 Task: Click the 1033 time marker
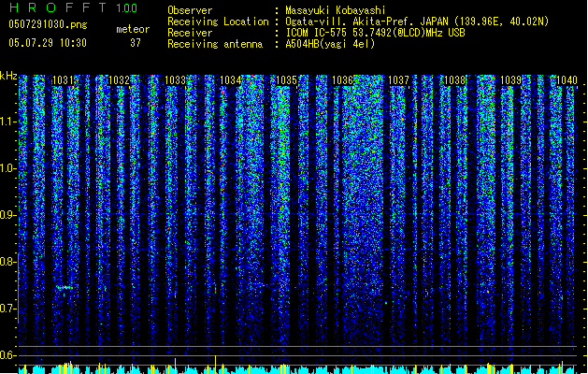(175, 80)
